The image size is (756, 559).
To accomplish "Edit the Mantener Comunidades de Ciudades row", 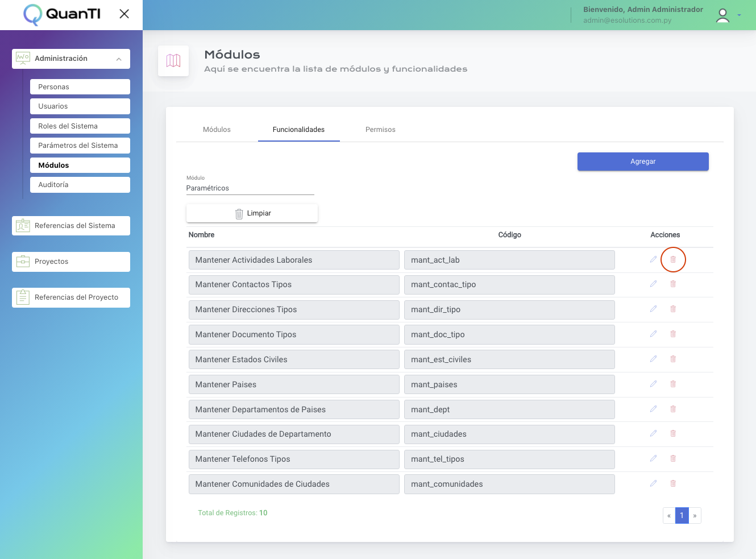I will 653,483.
